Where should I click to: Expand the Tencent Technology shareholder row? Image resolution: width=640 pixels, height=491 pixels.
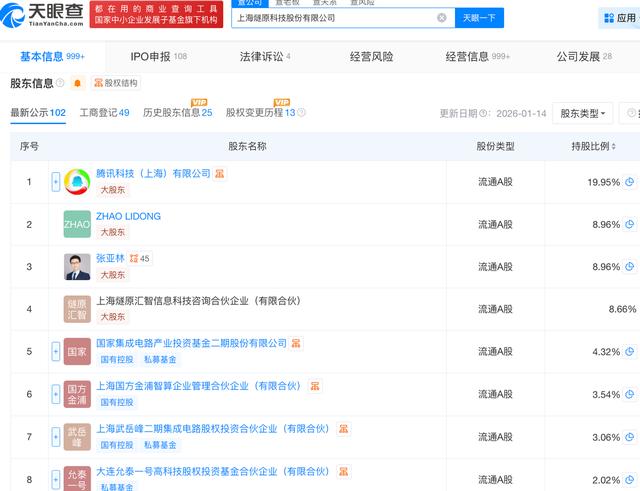pos(55,182)
